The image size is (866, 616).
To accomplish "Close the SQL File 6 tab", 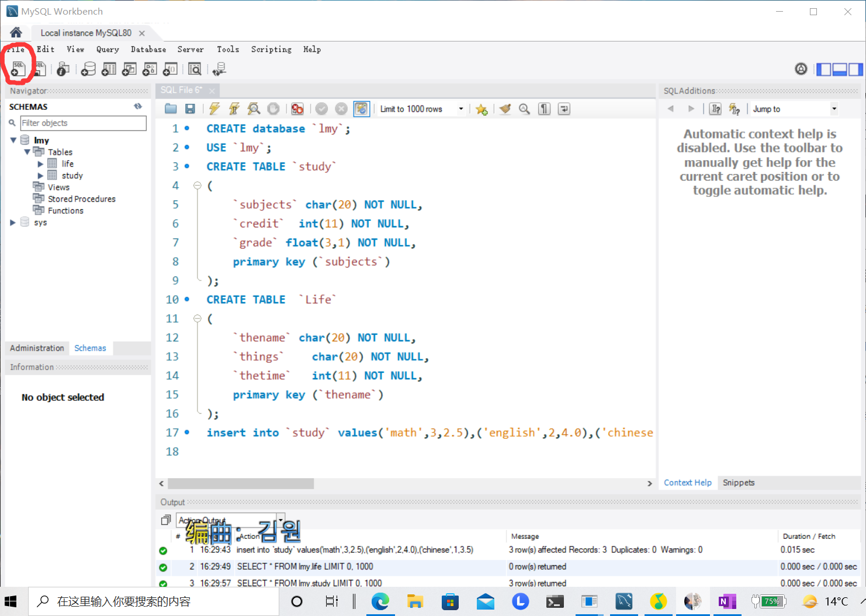I will pyautogui.click(x=212, y=91).
